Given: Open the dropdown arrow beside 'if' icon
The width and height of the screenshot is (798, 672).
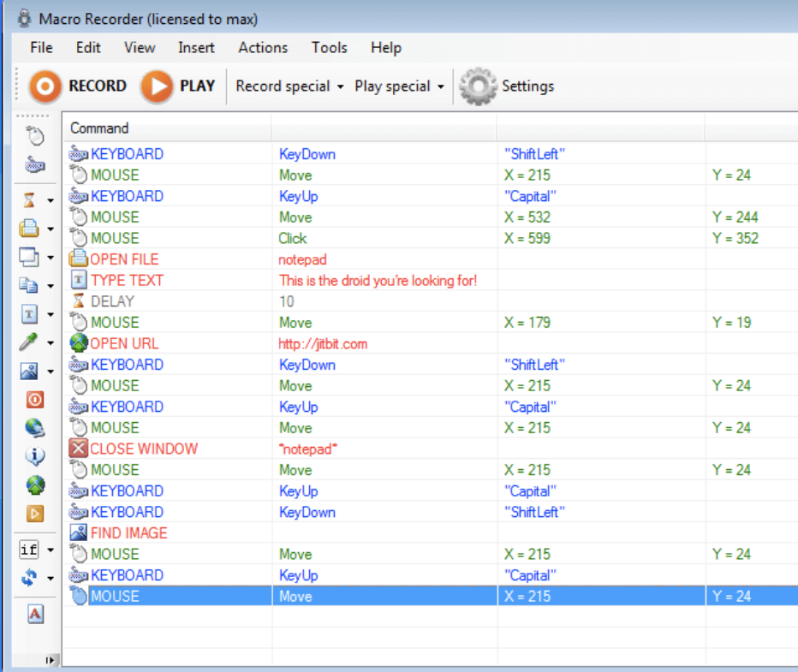Looking at the screenshot, I should pyautogui.click(x=51, y=550).
